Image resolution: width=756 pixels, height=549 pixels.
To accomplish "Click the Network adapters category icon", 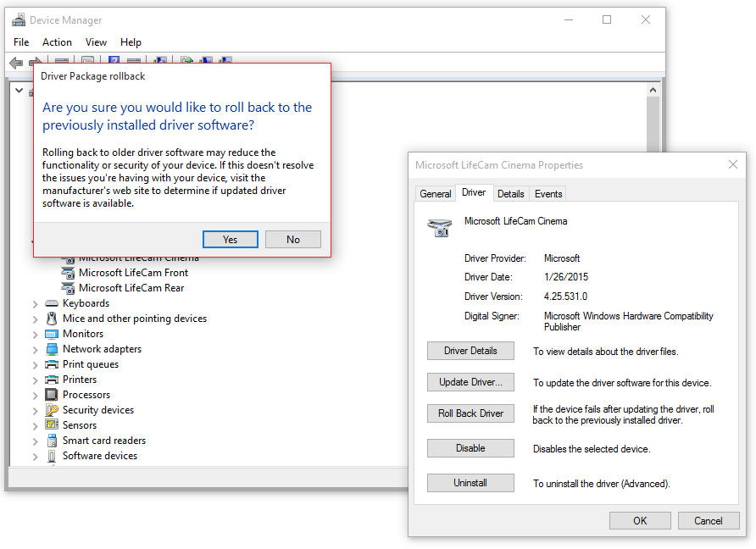I will 52,349.
